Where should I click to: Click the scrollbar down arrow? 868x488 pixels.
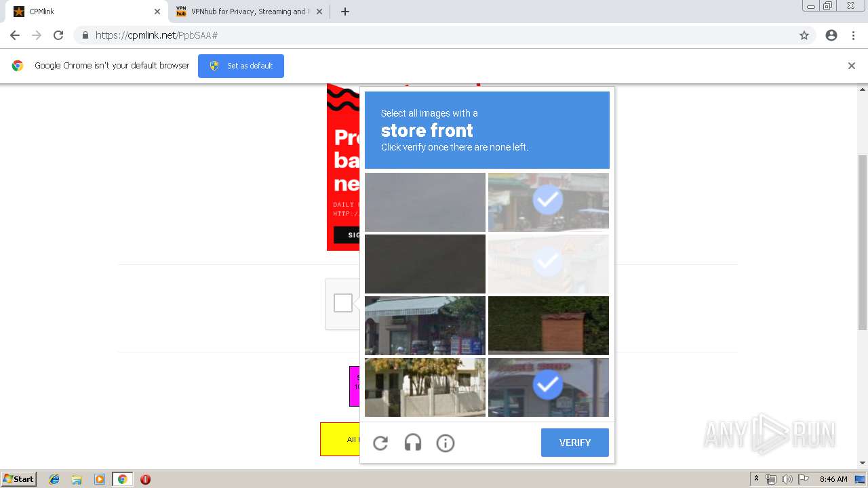click(863, 463)
